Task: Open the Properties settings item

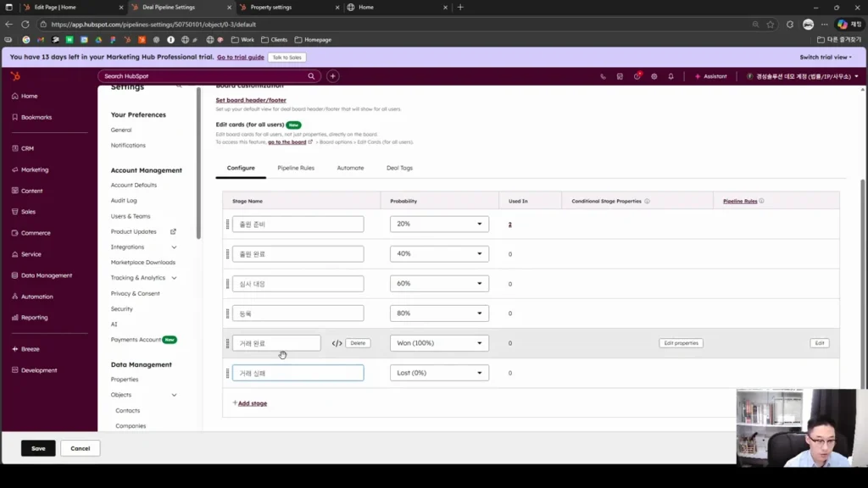Action: [x=125, y=380]
